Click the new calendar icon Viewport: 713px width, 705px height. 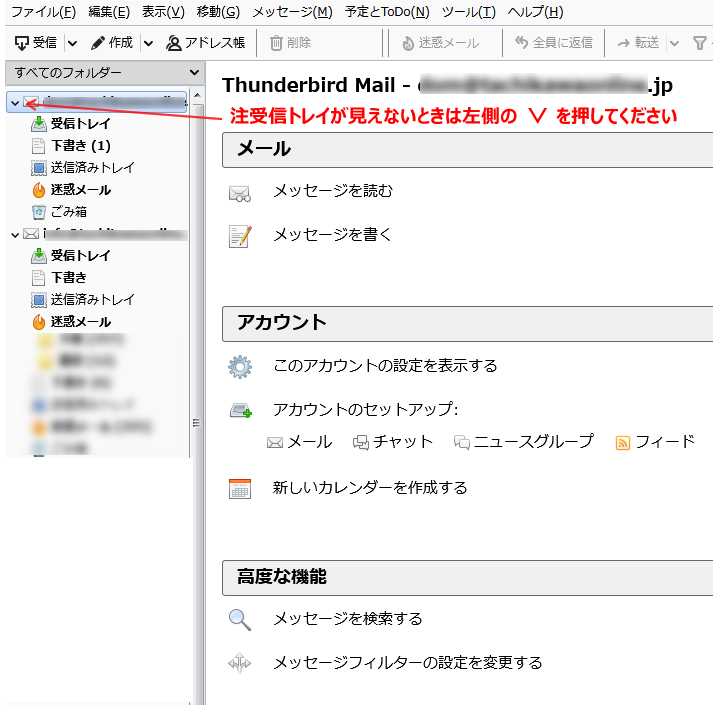(240, 489)
